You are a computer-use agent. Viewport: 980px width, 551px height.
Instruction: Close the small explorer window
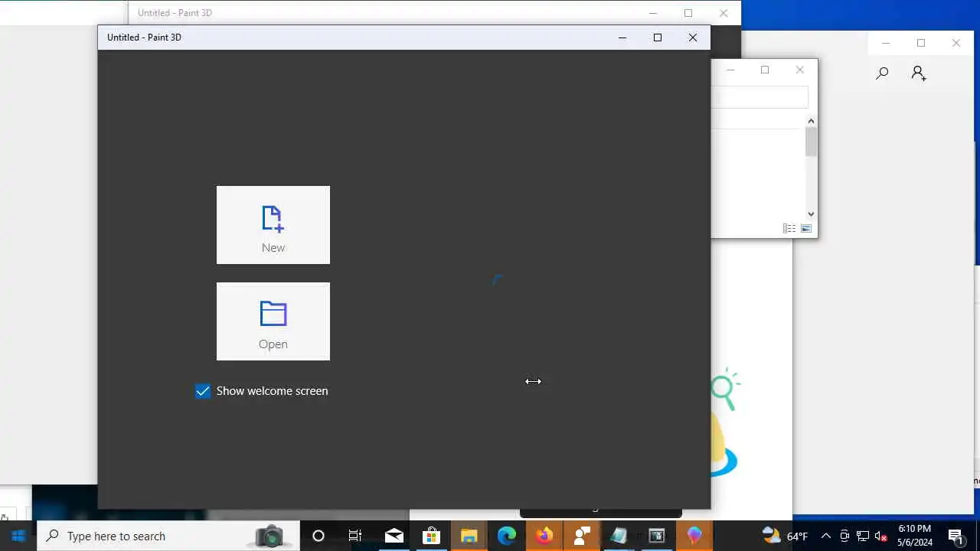[x=800, y=70]
